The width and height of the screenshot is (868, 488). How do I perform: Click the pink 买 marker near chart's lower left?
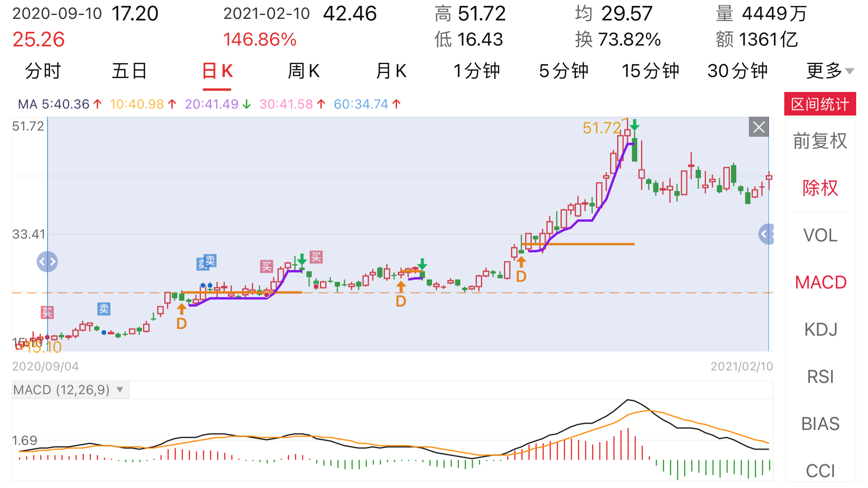coord(47,313)
